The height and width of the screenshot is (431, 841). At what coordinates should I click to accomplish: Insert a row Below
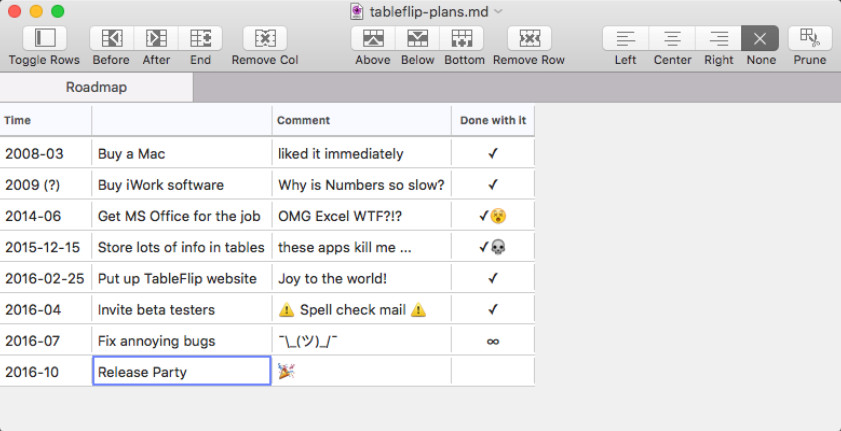pos(417,38)
